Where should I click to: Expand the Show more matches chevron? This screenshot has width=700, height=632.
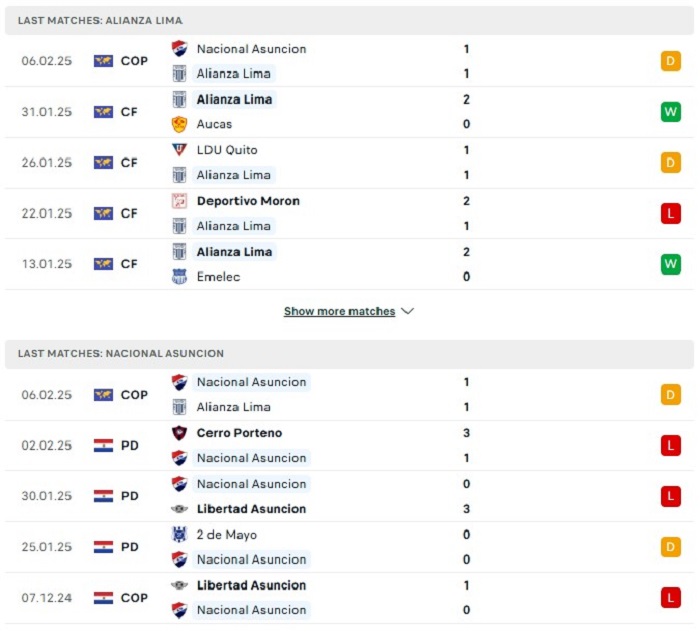407,311
